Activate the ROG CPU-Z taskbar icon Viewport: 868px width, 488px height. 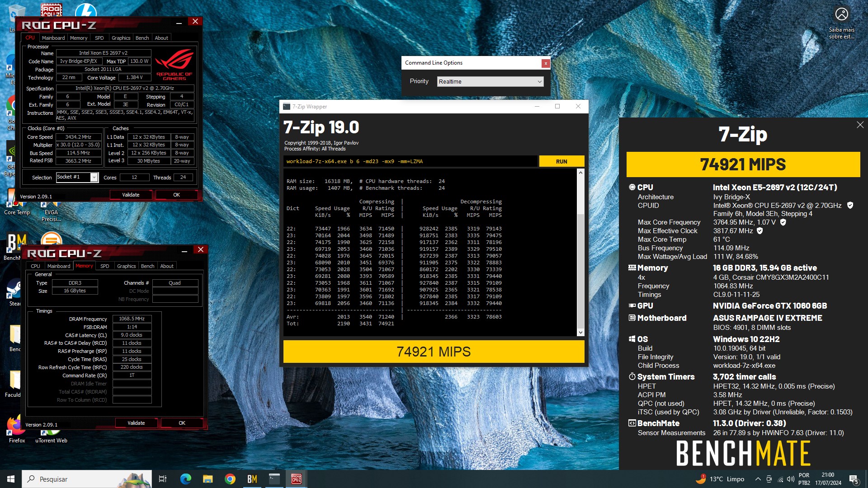coord(297,479)
